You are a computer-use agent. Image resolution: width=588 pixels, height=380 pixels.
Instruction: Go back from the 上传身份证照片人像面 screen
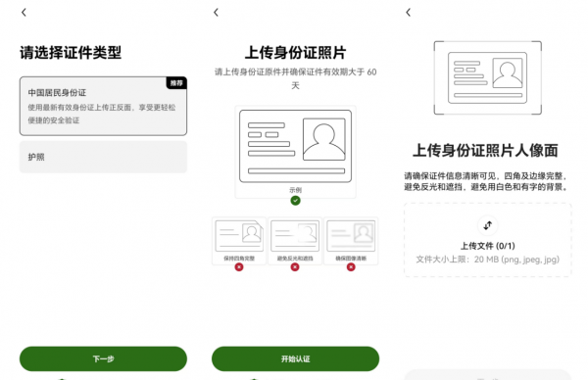point(409,13)
